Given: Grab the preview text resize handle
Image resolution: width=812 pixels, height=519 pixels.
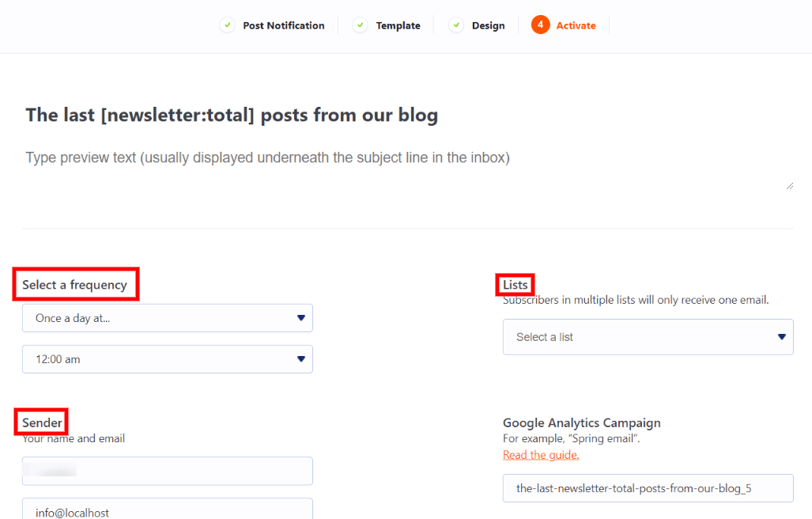Looking at the screenshot, I should pos(790,186).
